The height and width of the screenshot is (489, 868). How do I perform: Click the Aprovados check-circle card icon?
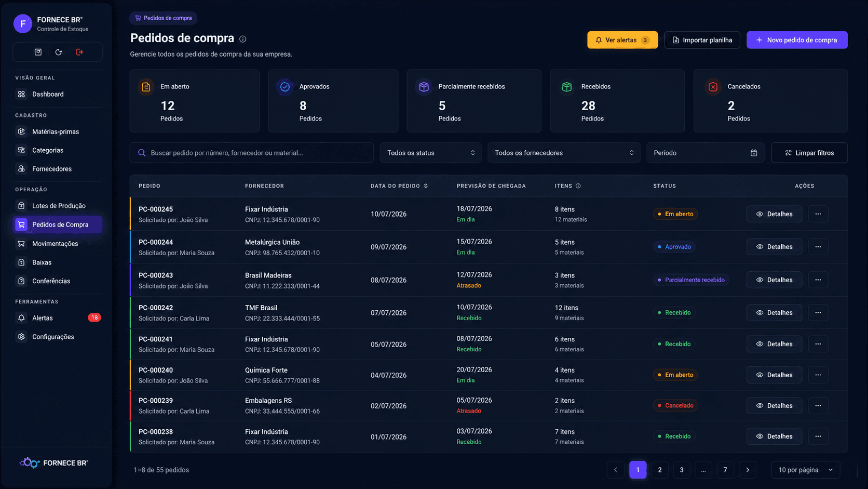pyautogui.click(x=285, y=87)
